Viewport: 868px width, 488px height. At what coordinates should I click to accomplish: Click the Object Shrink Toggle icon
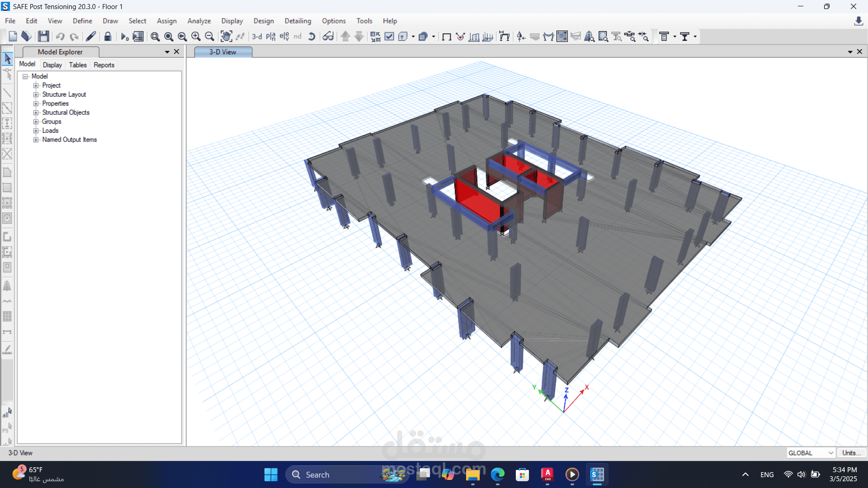coord(375,37)
